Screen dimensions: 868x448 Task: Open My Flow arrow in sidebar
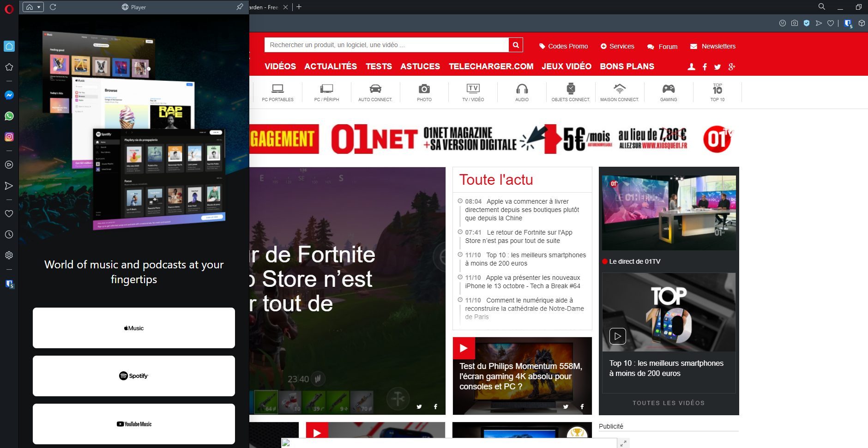click(9, 186)
